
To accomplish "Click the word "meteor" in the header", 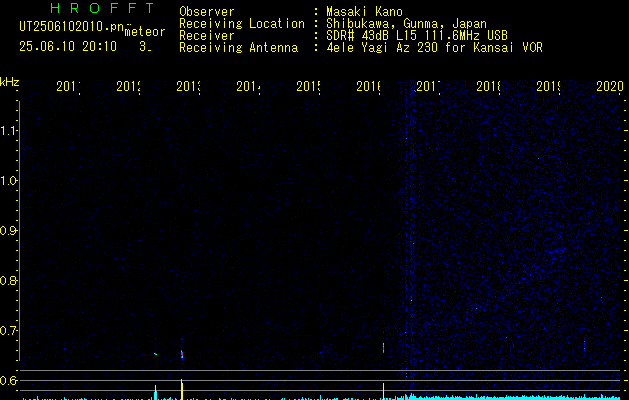I will (x=145, y=32).
